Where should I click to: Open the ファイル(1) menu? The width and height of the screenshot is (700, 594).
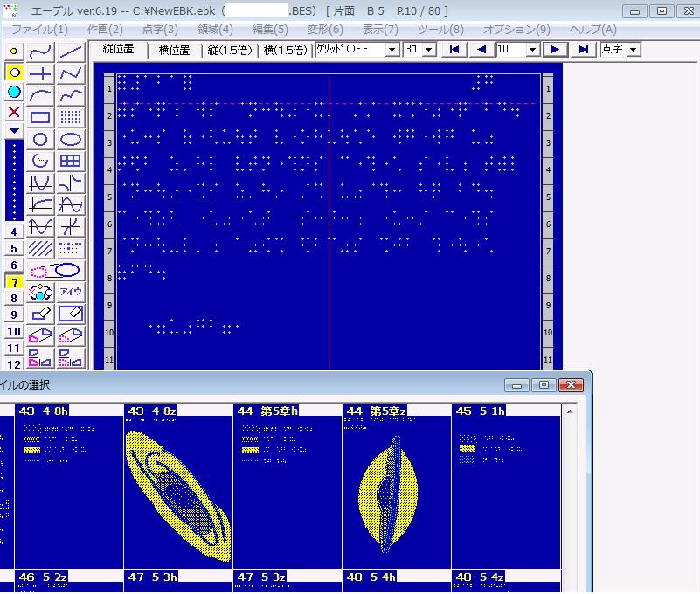coord(39,30)
